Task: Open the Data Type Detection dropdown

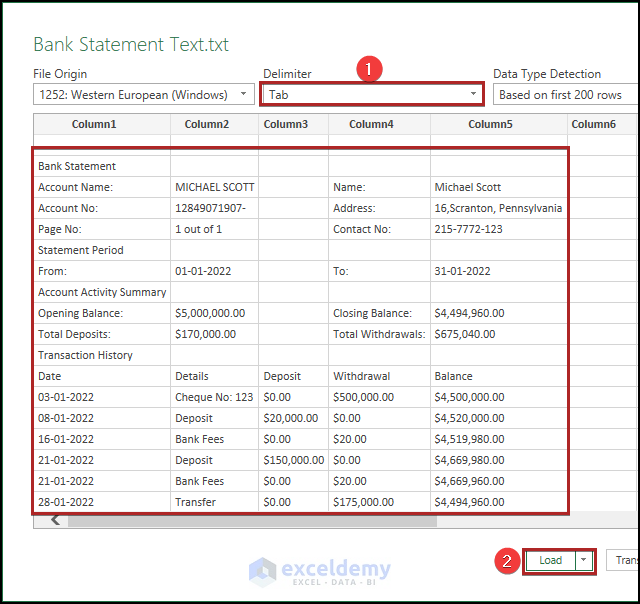Action: click(x=566, y=94)
